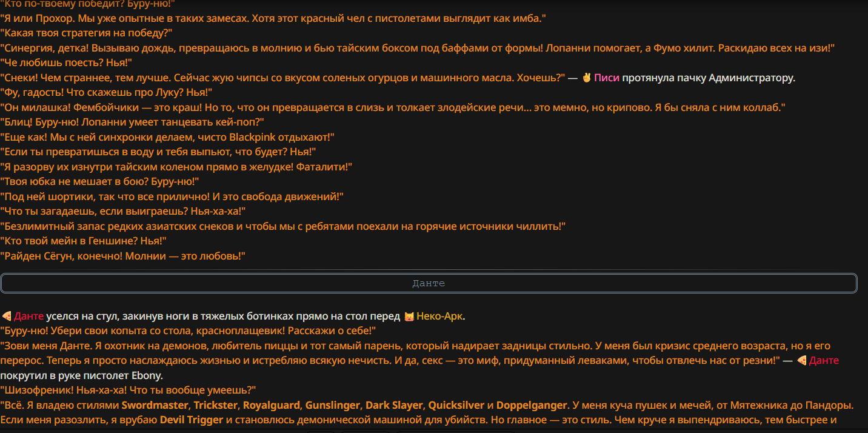Screen dimensions: 868x433
Task: Click the text 'протянула пачку Администратору'
Action: [708, 78]
